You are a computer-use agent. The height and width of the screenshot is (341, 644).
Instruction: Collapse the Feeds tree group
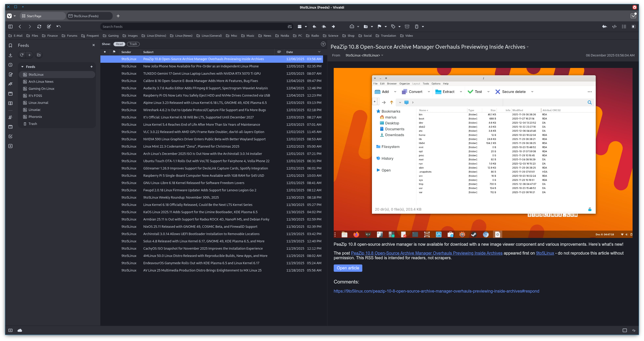[x=22, y=67]
